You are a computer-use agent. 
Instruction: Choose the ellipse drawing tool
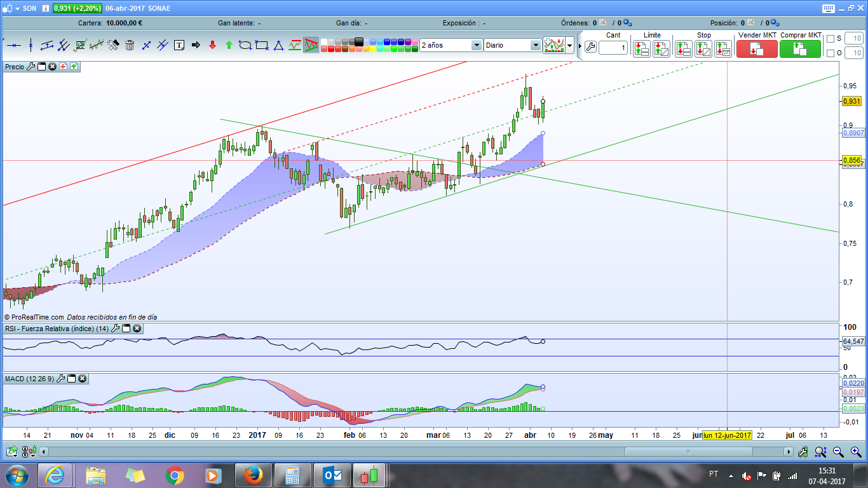[245, 45]
